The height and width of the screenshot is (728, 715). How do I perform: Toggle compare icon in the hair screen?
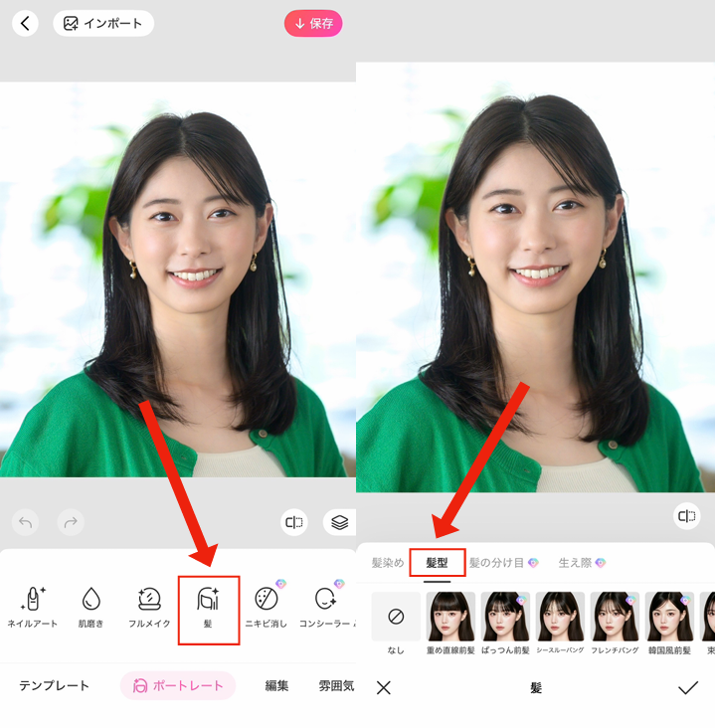(x=687, y=516)
